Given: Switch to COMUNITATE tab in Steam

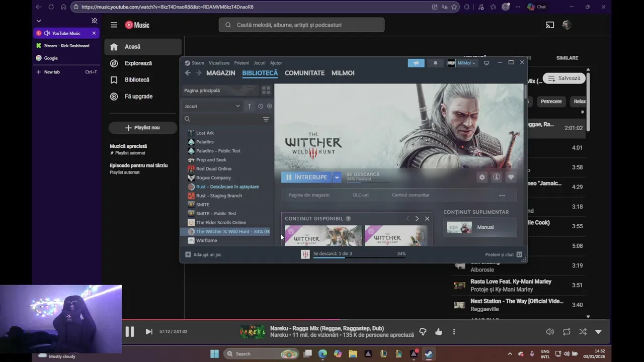Looking at the screenshot, I should click(304, 73).
